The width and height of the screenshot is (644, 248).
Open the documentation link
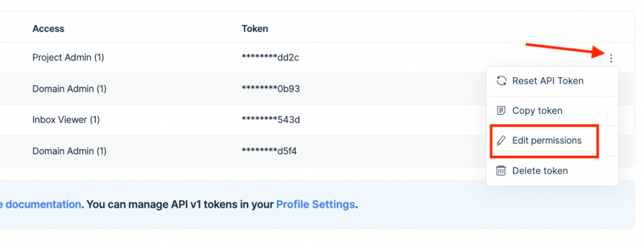tap(40, 204)
